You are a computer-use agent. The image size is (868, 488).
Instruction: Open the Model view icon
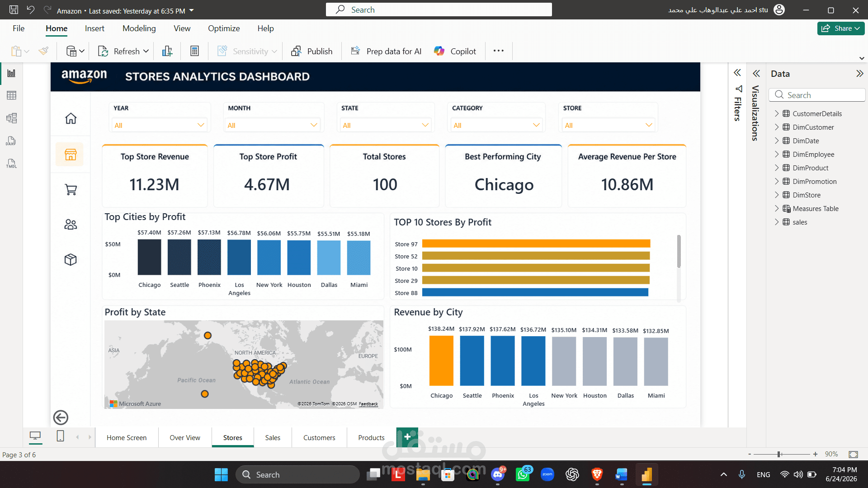[11, 118]
